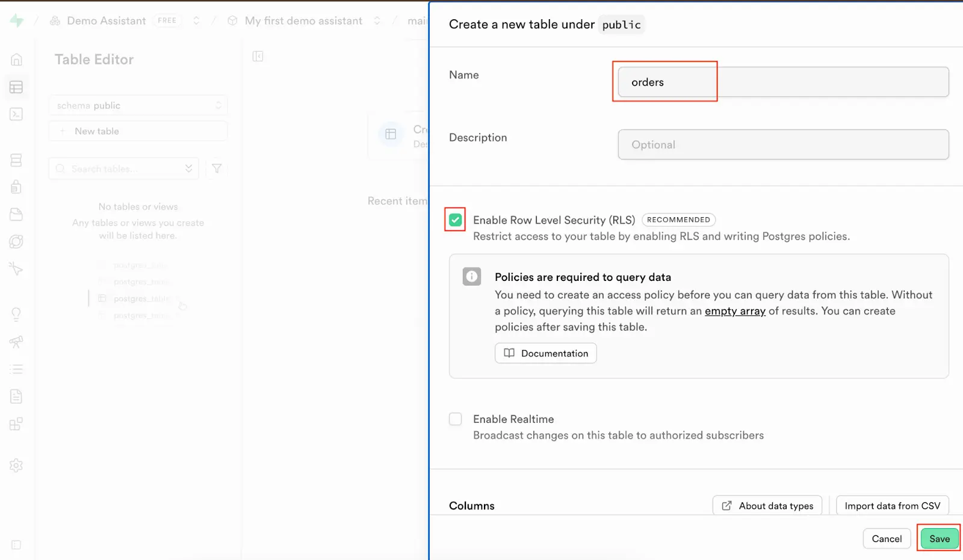The height and width of the screenshot is (560, 963).
Task: Click the filter funnel icon beside search
Action: pyautogui.click(x=217, y=169)
